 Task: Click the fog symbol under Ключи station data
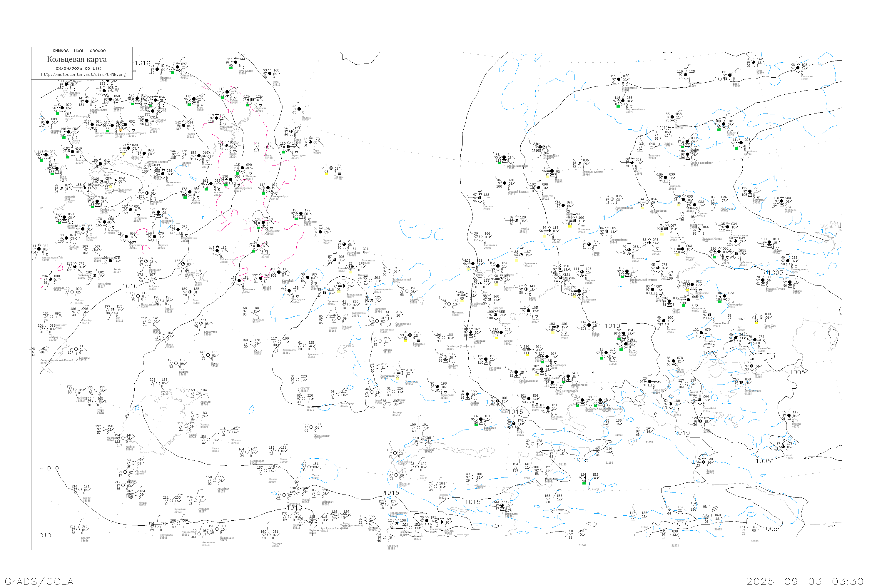click(x=509, y=338)
